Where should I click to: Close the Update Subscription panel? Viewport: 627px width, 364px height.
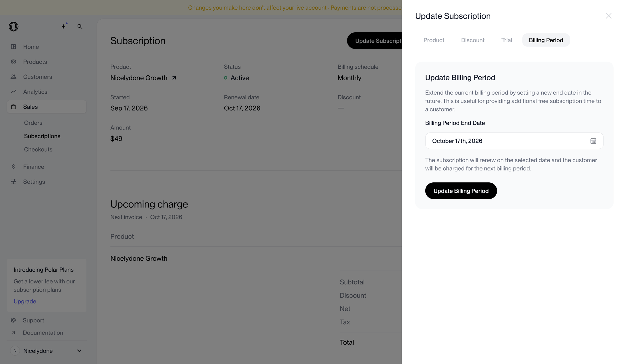point(608,16)
